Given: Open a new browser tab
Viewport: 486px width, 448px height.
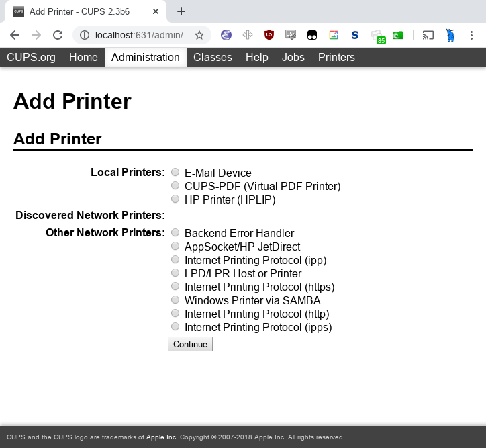Looking at the screenshot, I should [x=181, y=12].
